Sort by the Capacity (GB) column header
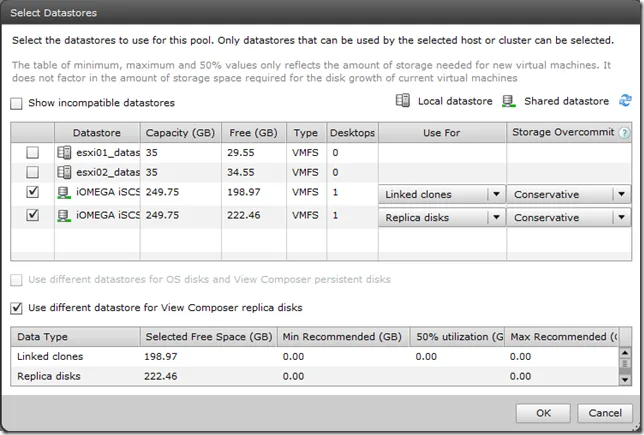644x435 pixels. [x=181, y=133]
